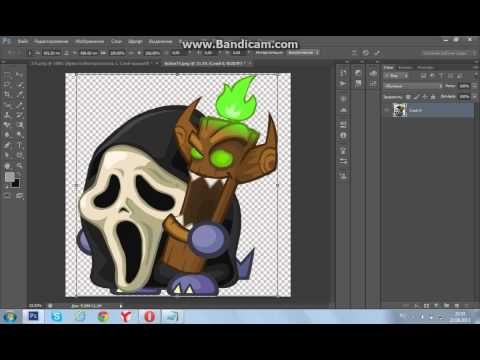Select the Horizontal Type tool
Viewport: 480px width, 360px height.
tap(20, 145)
